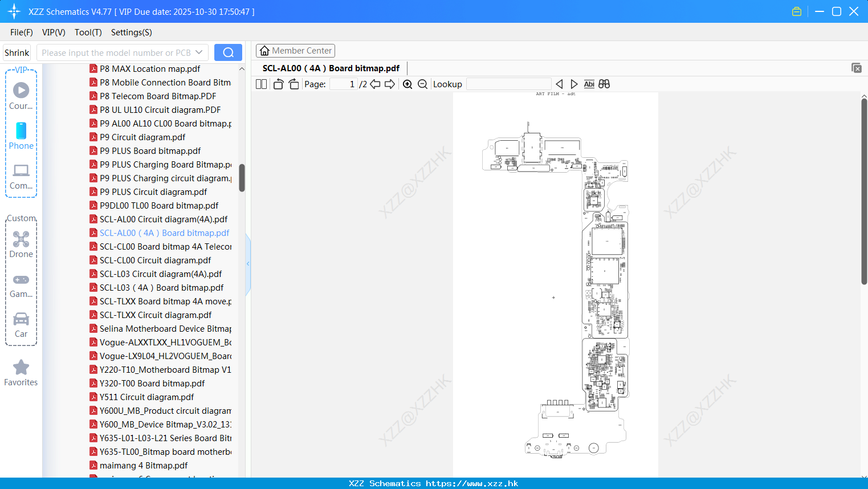Click the file list vertical scrollbar
Screen dimensions: 868x489
coord(242,178)
